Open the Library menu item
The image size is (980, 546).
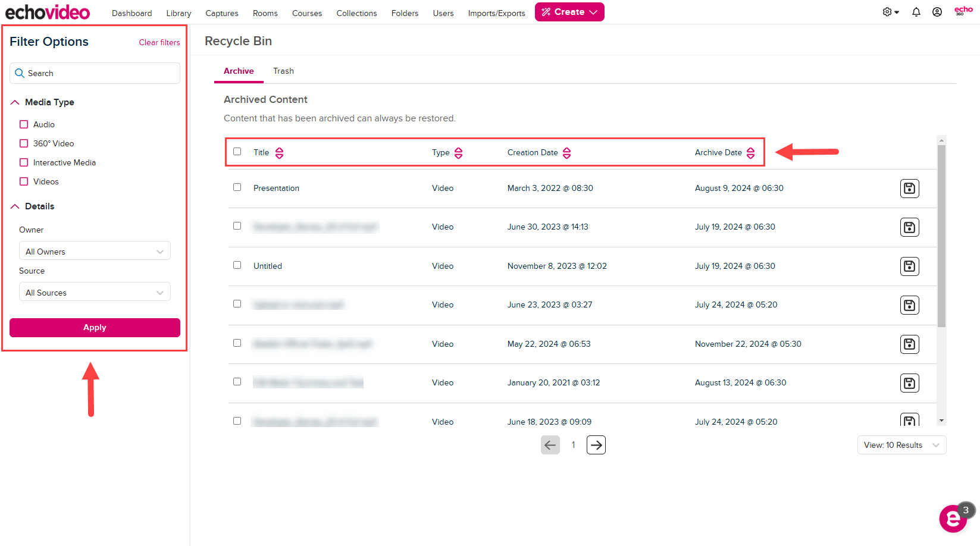click(x=179, y=13)
